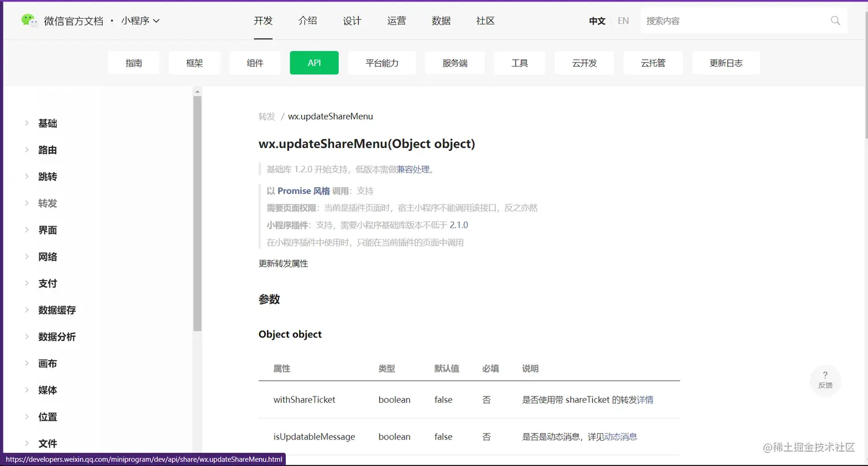The width and height of the screenshot is (868, 466).
Task: Click the green API sub-navigation button
Action: (x=315, y=63)
